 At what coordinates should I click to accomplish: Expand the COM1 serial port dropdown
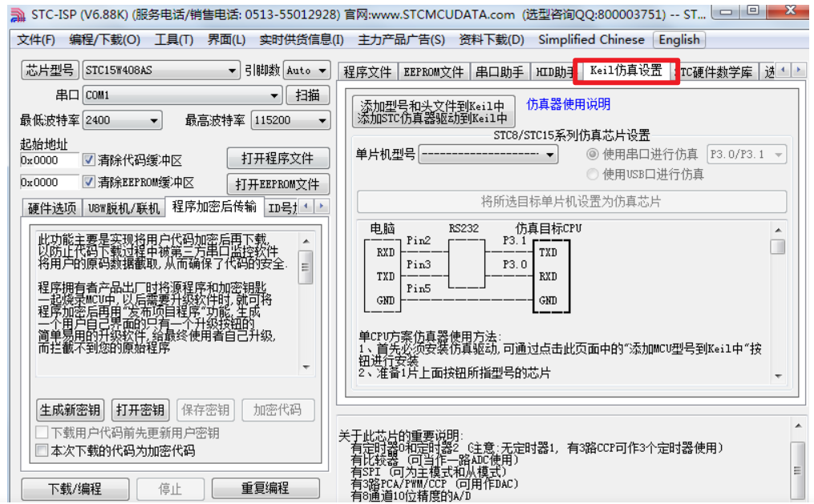coord(273,95)
